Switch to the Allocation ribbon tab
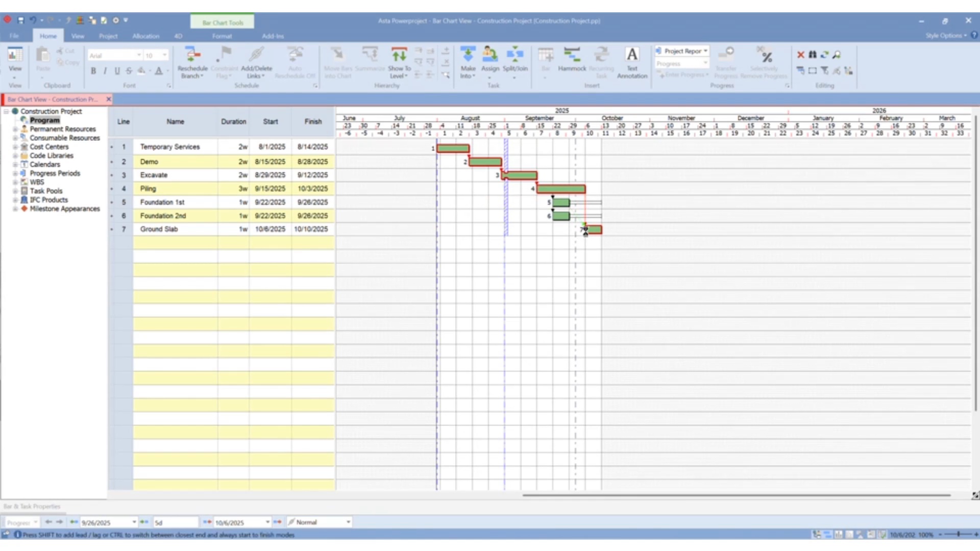Viewport: 980px width, 551px height. pyautogui.click(x=145, y=36)
